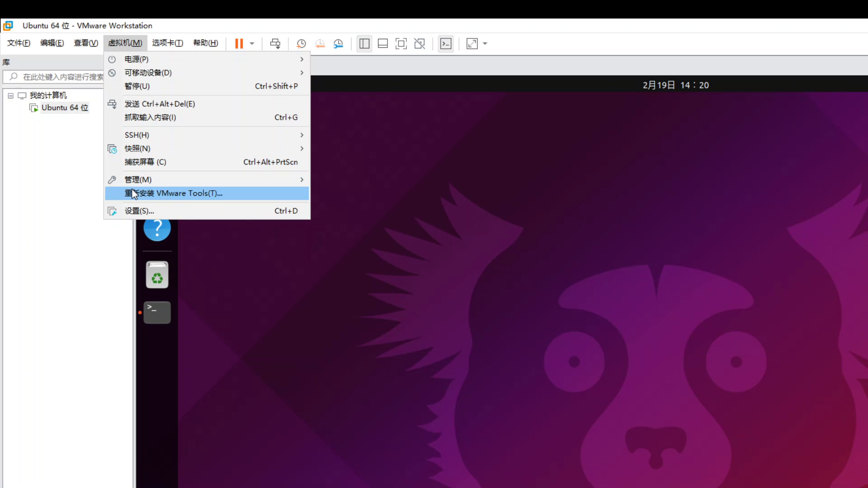The width and height of the screenshot is (868, 488).
Task: Collapse the 我的计算机 tree node
Action: click(x=10, y=96)
